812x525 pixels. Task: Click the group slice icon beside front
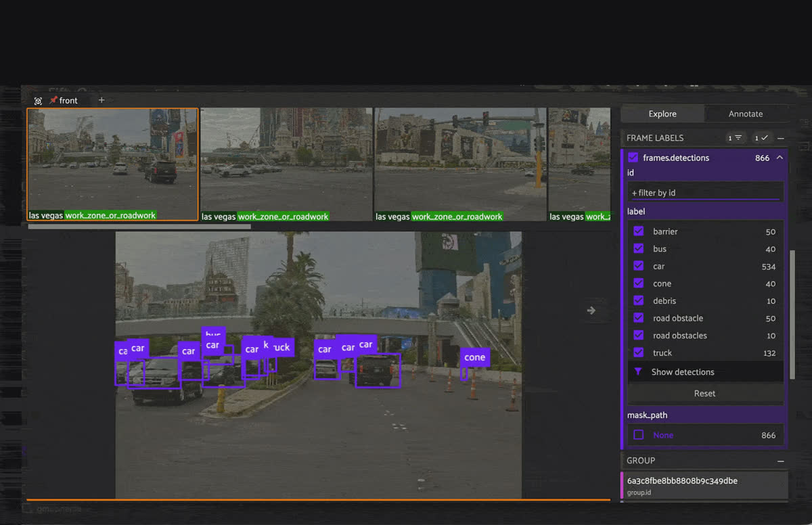click(x=38, y=101)
